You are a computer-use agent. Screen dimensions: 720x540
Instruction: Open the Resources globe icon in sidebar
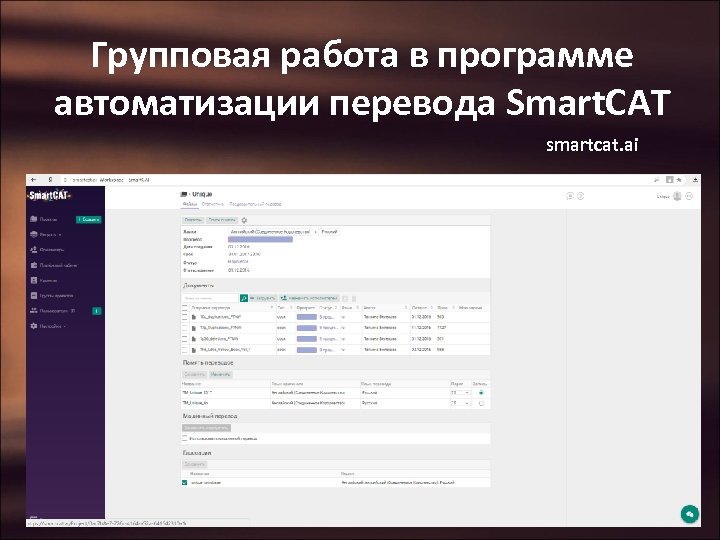pyautogui.click(x=34, y=235)
